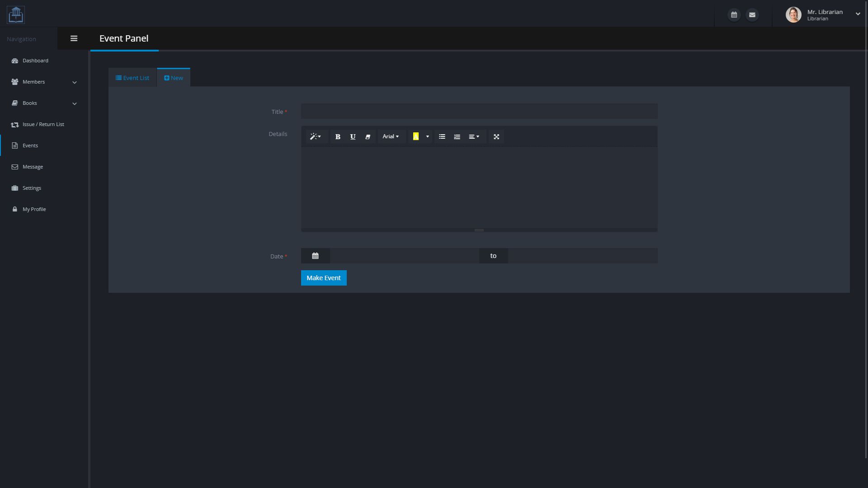The height and width of the screenshot is (488, 868).
Task: Open the calendar icon in header
Action: pyautogui.click(x=734, y=15)
